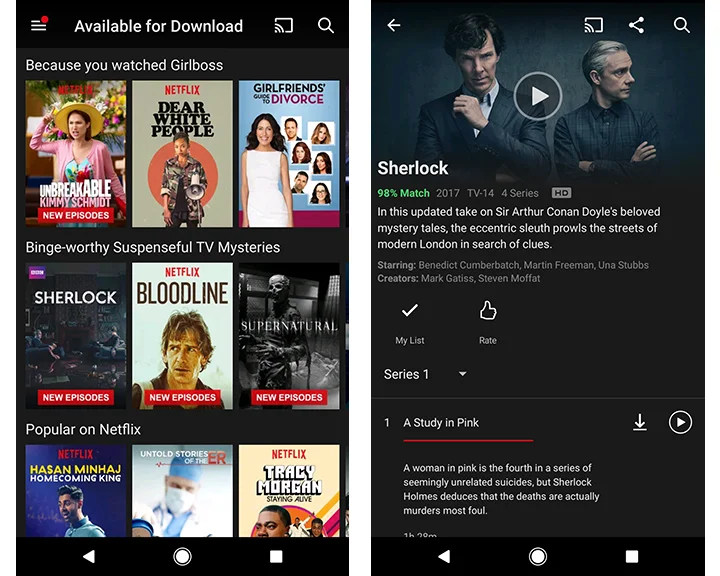
Task: Tap Android back button on left phone
Action: 89,557
